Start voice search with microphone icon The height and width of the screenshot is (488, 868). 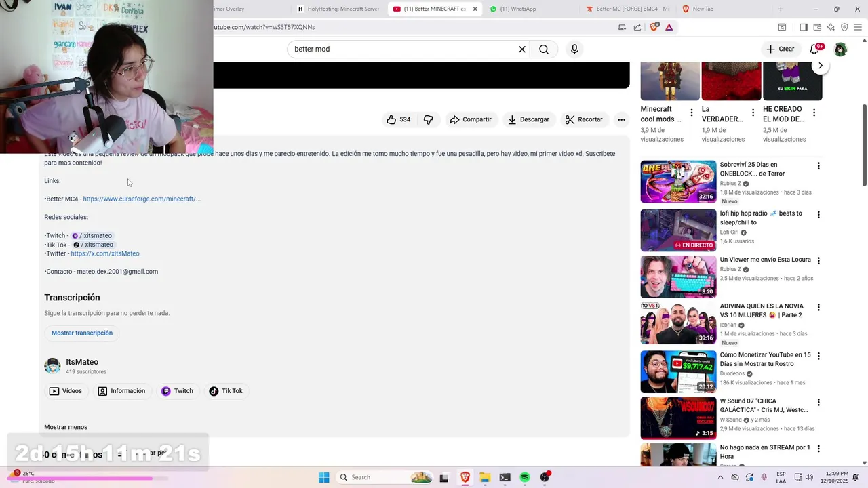pos(574,49)
